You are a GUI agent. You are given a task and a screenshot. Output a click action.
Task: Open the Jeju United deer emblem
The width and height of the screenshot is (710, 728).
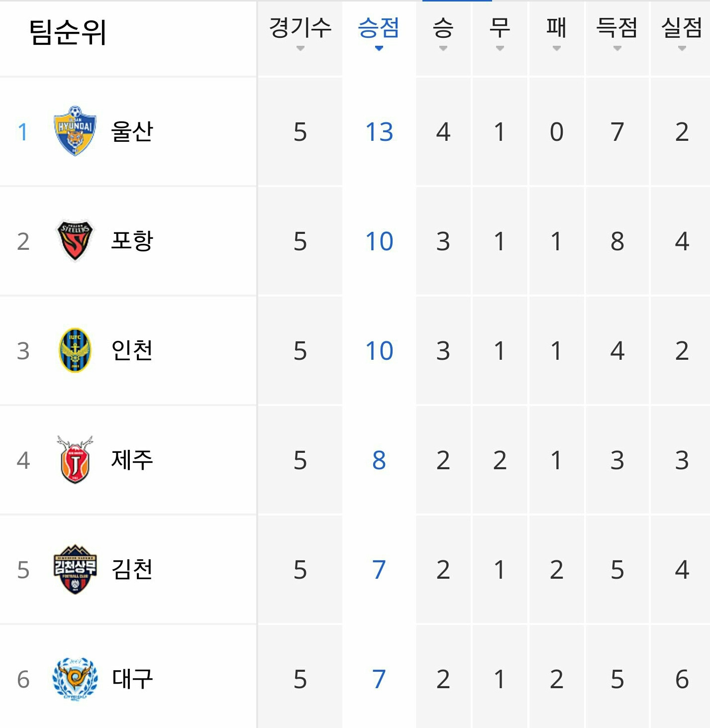coord(75,460)
